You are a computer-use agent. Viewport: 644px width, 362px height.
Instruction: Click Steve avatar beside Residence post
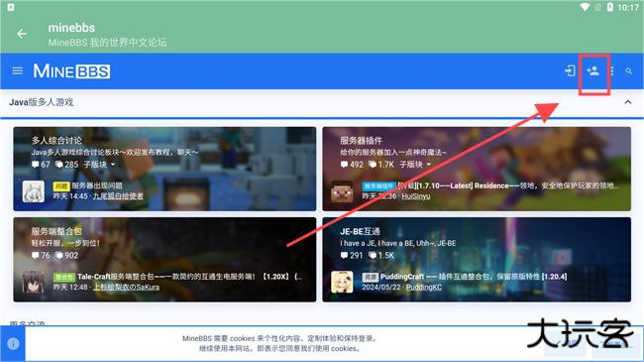tap(342, 191)
